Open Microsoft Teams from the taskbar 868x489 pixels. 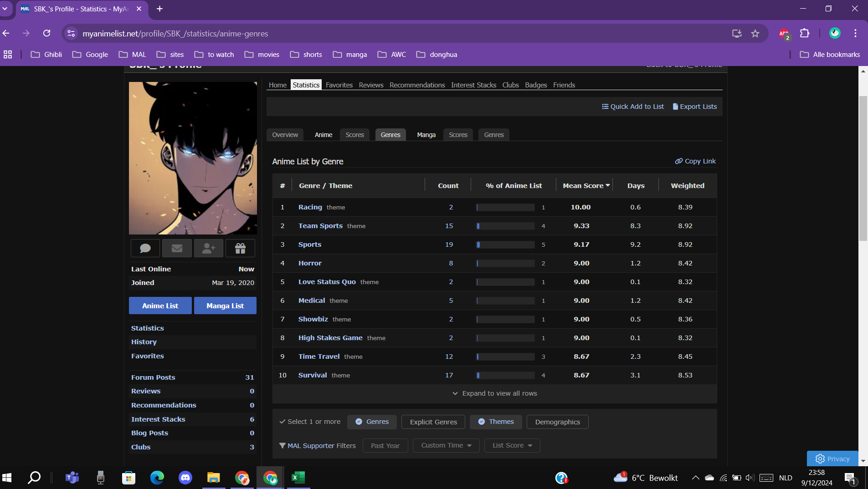click(x=72, y=478)
